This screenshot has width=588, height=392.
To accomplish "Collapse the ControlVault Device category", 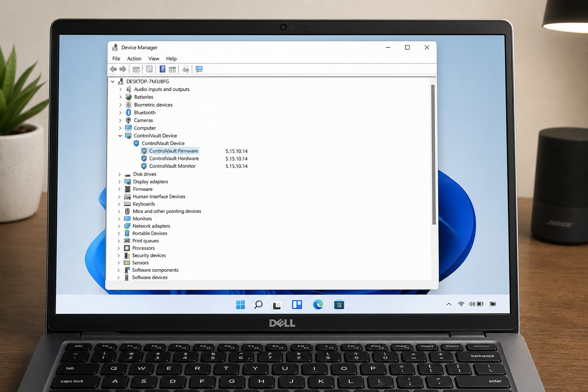I will click(120, 136).
